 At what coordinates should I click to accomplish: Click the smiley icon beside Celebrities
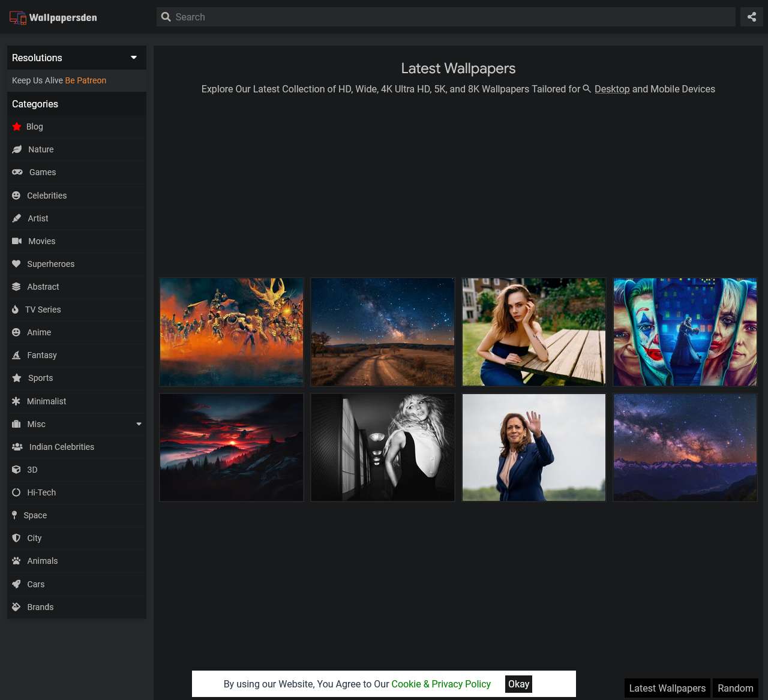[16, 196]
